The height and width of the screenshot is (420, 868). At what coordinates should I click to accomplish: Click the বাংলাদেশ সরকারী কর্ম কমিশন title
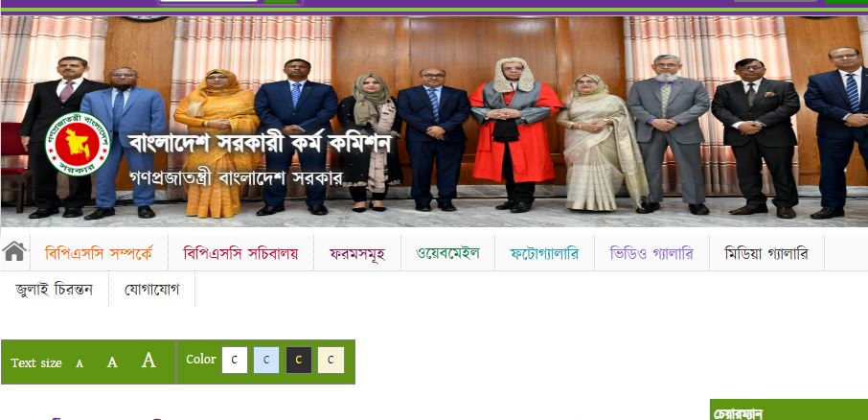tap(260, 144)
